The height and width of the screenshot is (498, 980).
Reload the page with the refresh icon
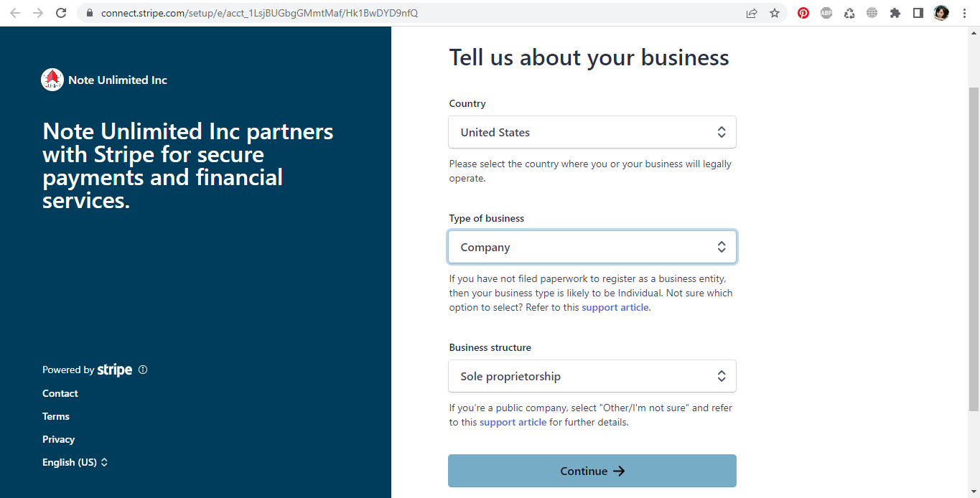[x=61, y=13]
